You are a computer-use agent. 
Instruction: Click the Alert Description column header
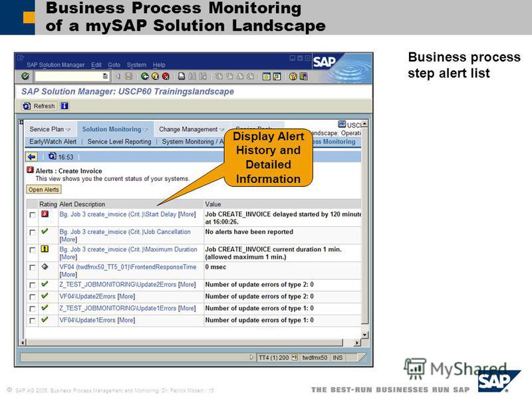tap(82, 204)
